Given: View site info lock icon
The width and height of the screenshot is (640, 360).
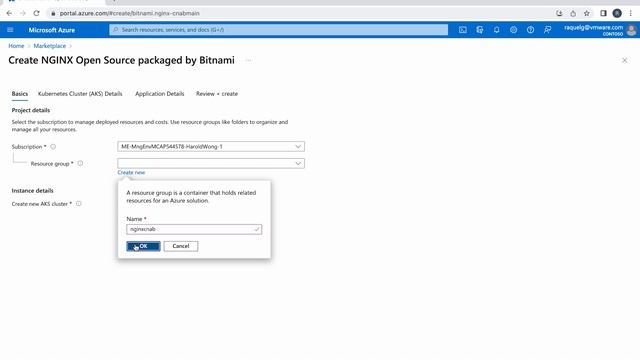Looking at the screenshot, I should tap(53, 13).
